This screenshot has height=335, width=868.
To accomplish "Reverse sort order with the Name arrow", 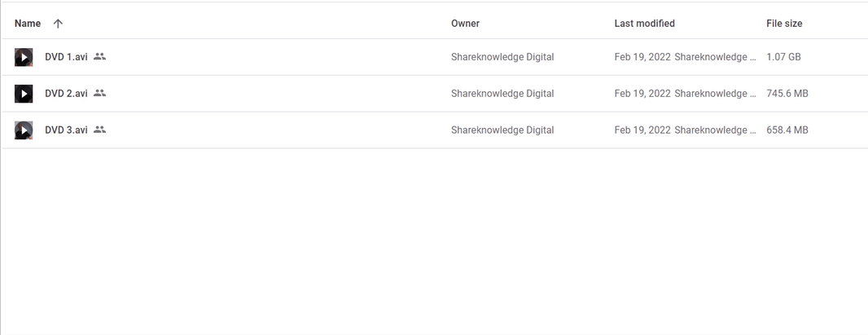I will 58,24.
